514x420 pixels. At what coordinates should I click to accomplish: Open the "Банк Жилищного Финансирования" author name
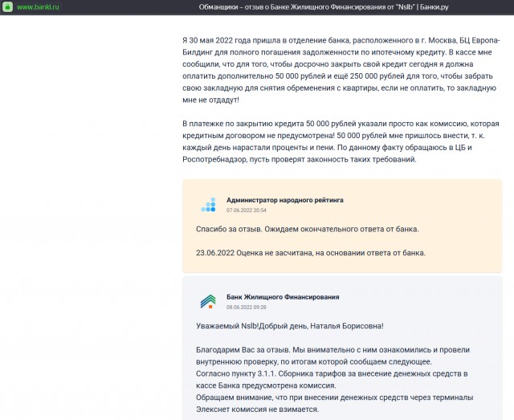[283, 297]
